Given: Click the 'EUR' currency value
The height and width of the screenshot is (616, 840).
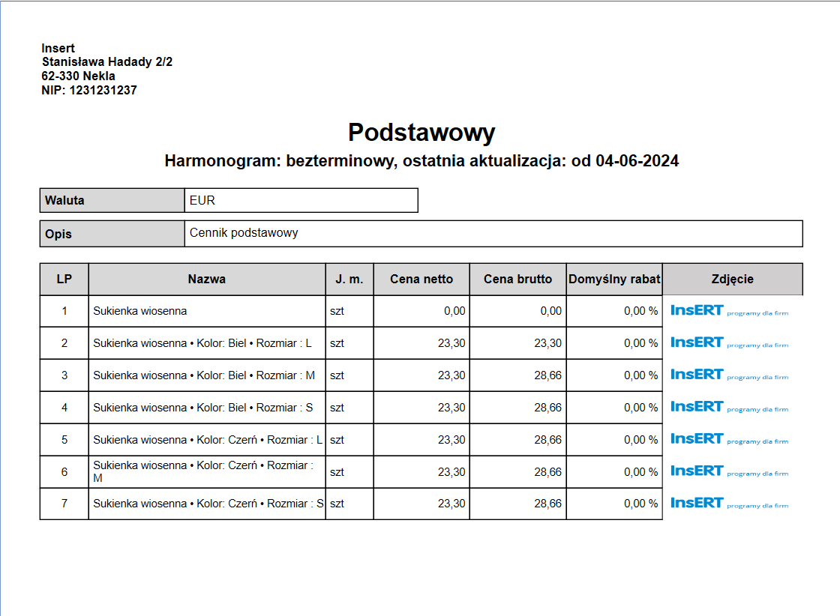Looking at the screenshot, I should coord(202,200).
